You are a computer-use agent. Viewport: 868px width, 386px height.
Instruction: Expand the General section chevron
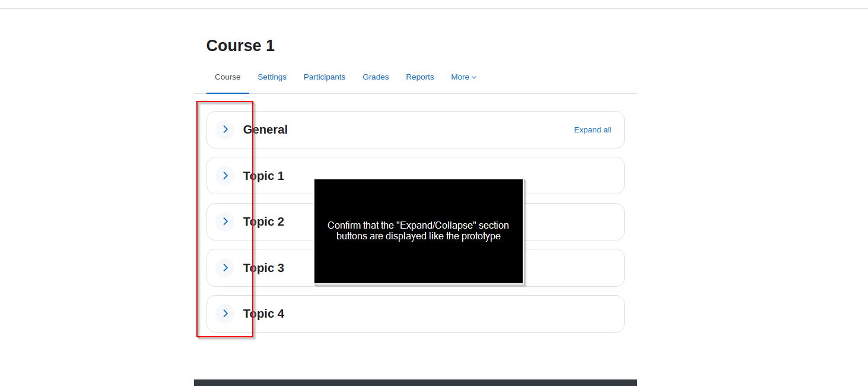(x=225, y=129)
